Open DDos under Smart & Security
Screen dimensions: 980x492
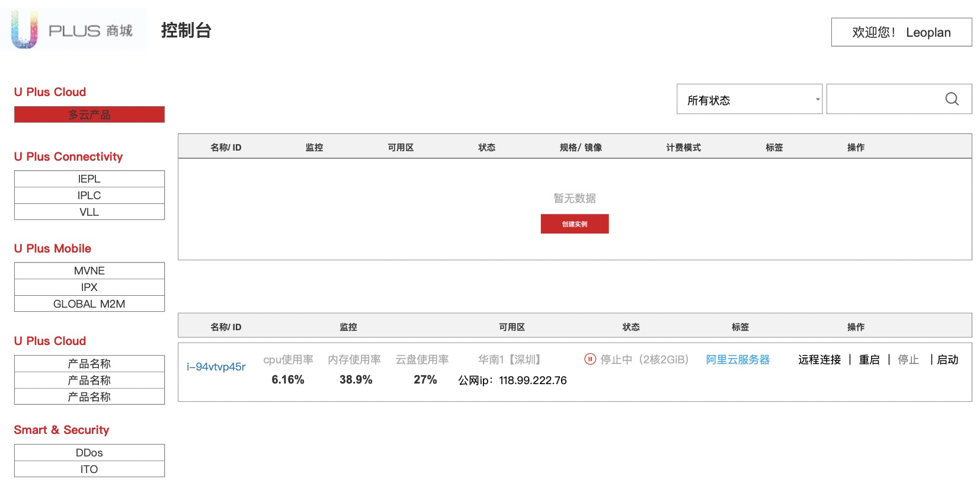[89, 453]
